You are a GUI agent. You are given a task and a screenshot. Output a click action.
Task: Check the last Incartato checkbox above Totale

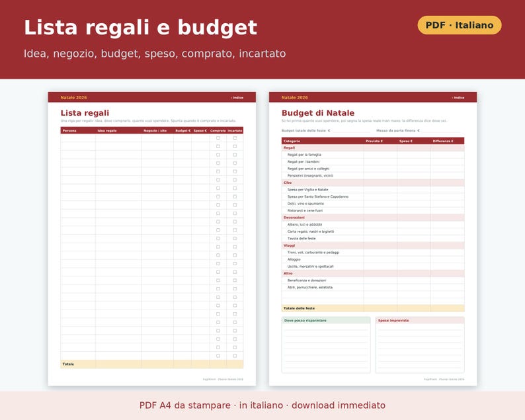235,356
